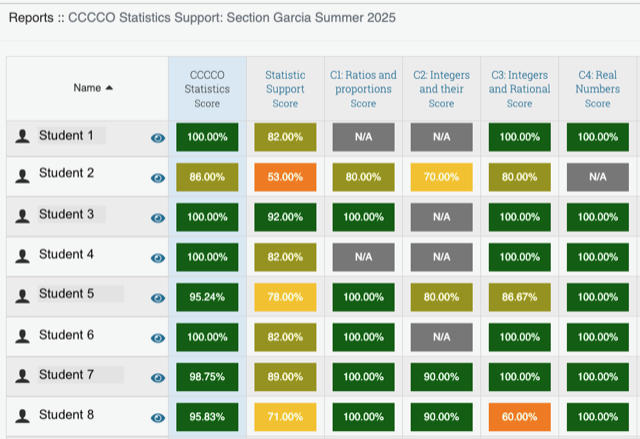The image size is (640, 439).
Task: Click the person icon beside Student 4
Action: coord(23,256)
